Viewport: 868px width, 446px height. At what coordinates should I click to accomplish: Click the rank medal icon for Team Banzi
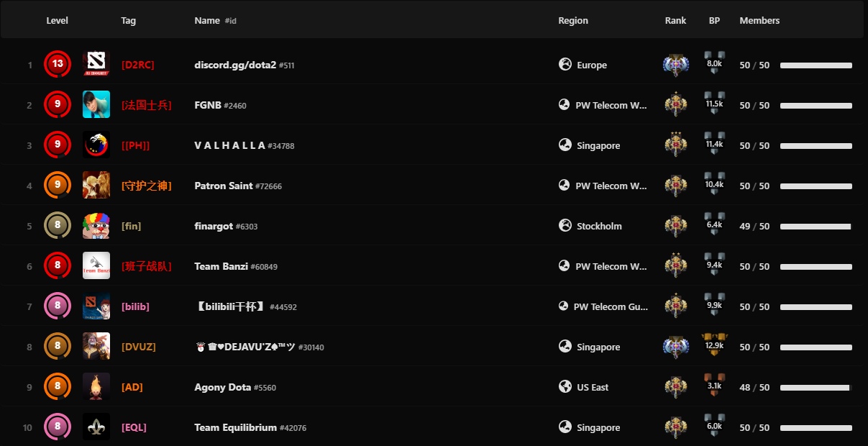[x=675, y=265]
